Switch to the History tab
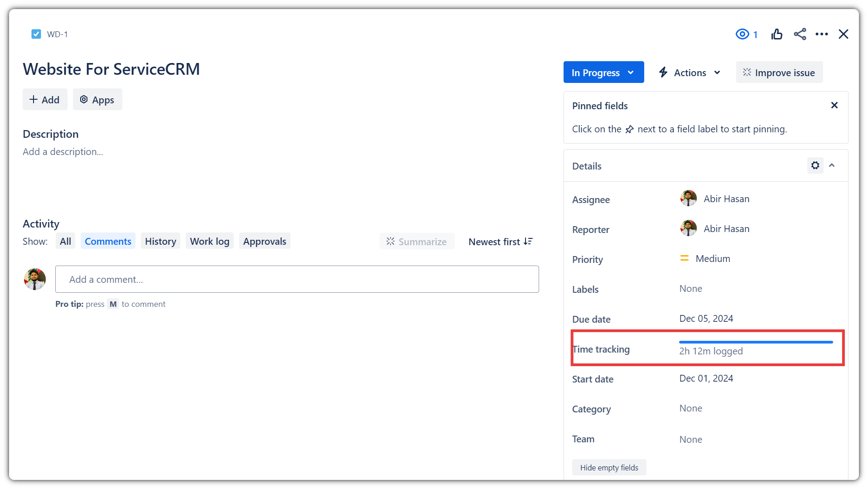Image resolution: width=868 pixels, height=489 pixels. pyautogui.click(x=160, y=241)
